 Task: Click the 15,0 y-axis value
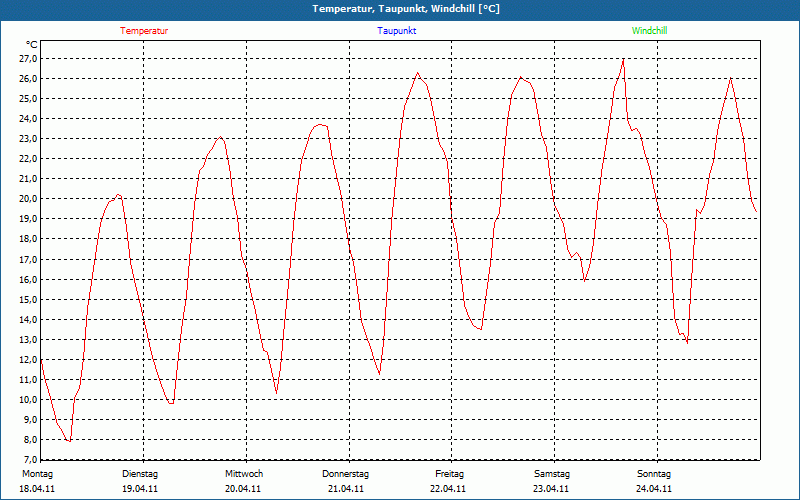pyautogui.click(x=28, y=299)
